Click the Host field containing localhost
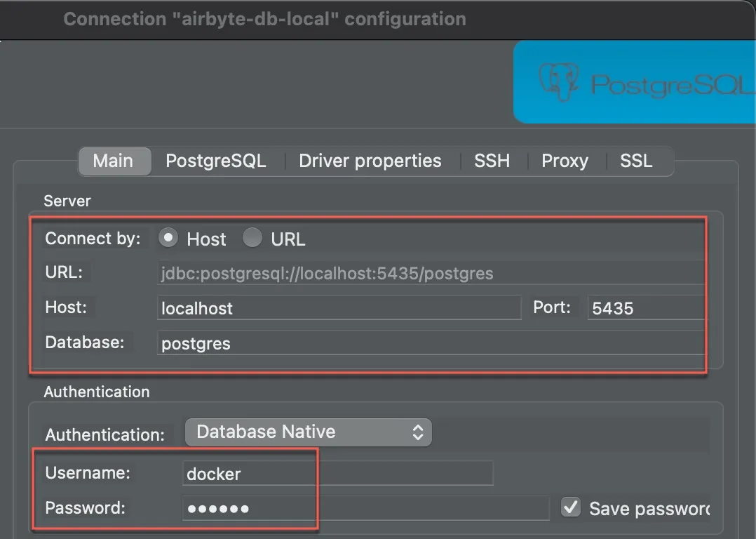This screenshot has height=539, width=756. [339, 308]
